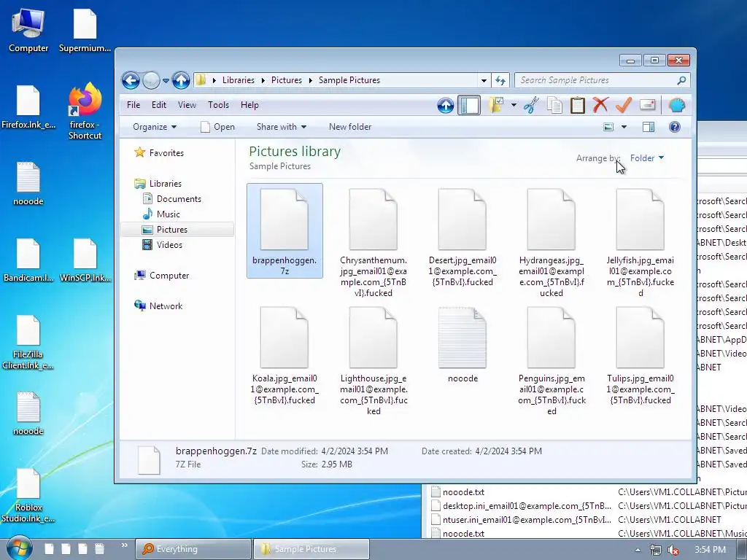
Task: Open the address bar history dropdown
Action: click(x=484, y=80)
